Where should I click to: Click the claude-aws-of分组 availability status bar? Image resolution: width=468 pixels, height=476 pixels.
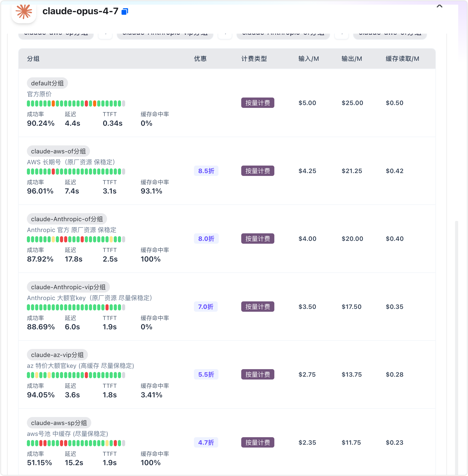tap(76, 172)
